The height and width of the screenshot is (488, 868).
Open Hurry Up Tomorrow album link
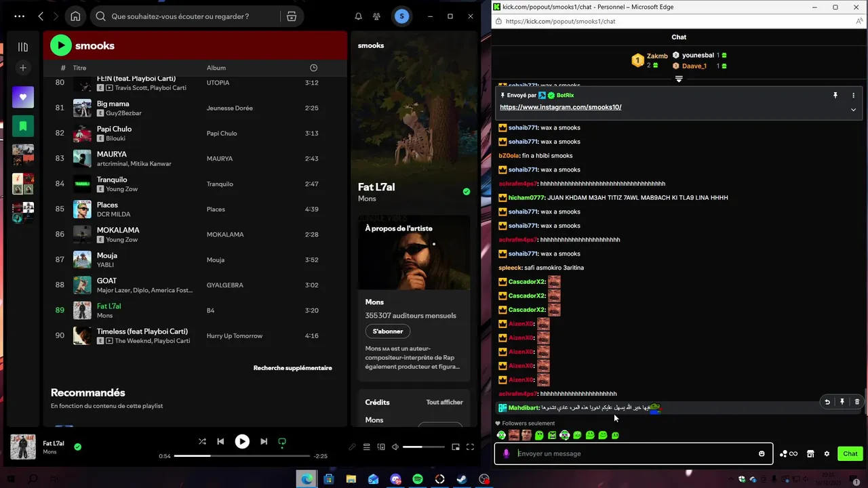[x=234, y=336]
